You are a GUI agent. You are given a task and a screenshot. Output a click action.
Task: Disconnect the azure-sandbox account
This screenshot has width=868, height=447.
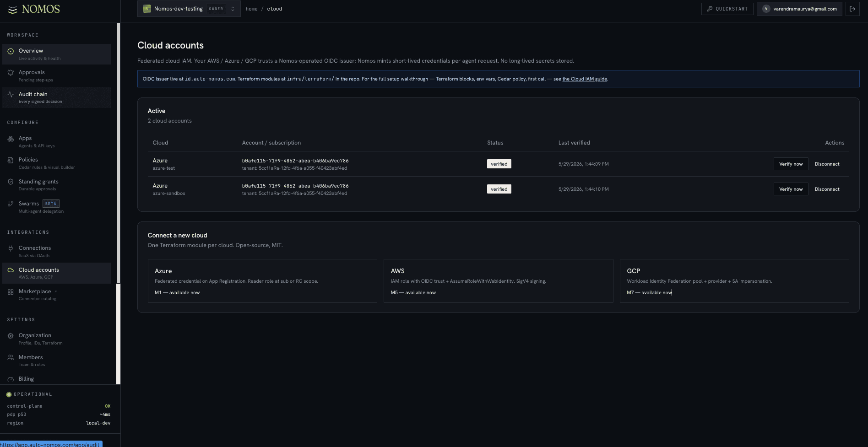[x=827, y=189]
